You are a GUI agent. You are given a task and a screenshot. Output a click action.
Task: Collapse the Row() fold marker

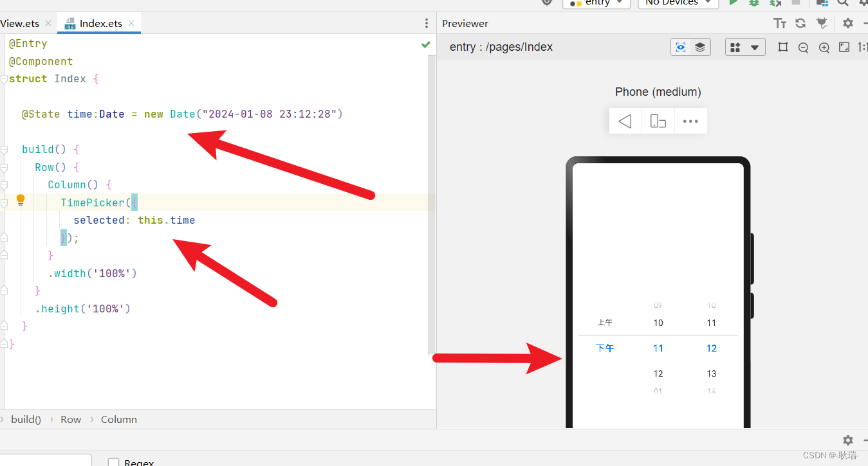pyautogui.click(x=4, y=167)
